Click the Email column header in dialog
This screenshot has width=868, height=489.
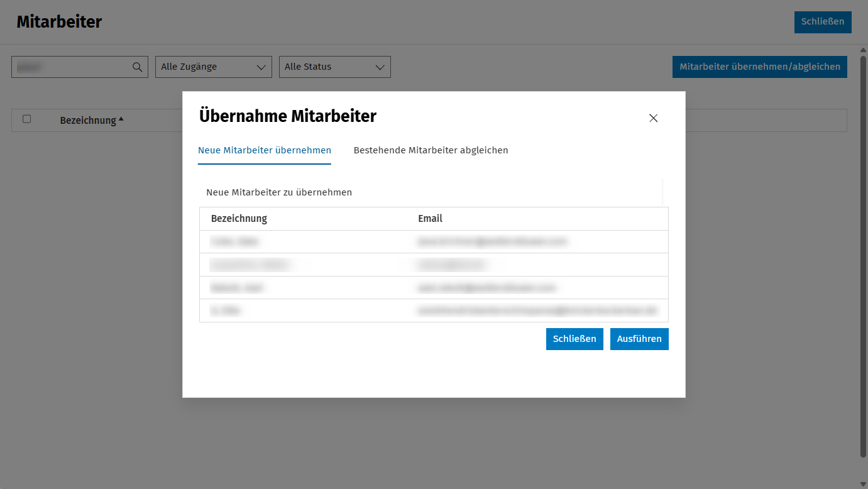[x=430, y=219]
